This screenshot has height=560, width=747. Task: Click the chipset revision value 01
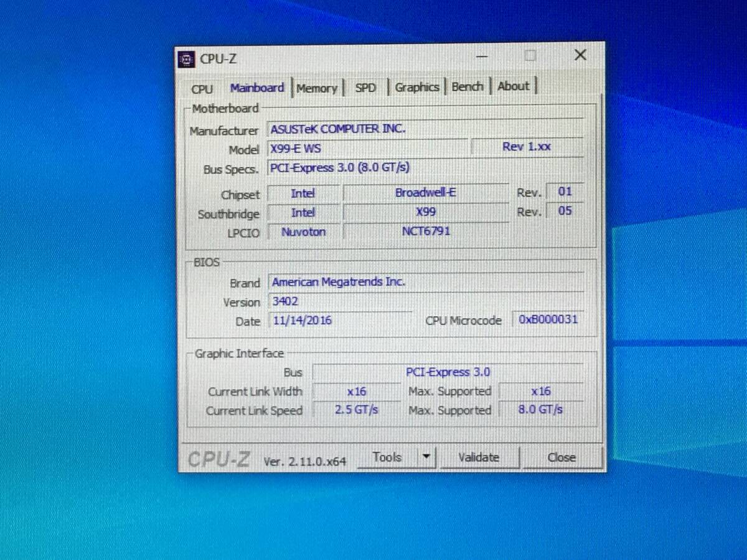565,192
